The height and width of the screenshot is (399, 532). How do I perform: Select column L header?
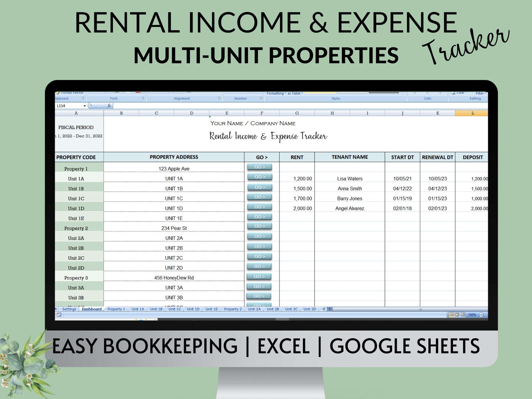(x=472, y=113)
